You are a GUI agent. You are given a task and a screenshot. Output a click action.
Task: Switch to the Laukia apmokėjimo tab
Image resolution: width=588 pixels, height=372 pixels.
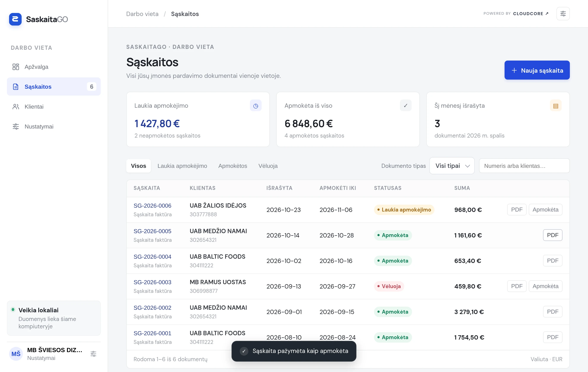182,166
